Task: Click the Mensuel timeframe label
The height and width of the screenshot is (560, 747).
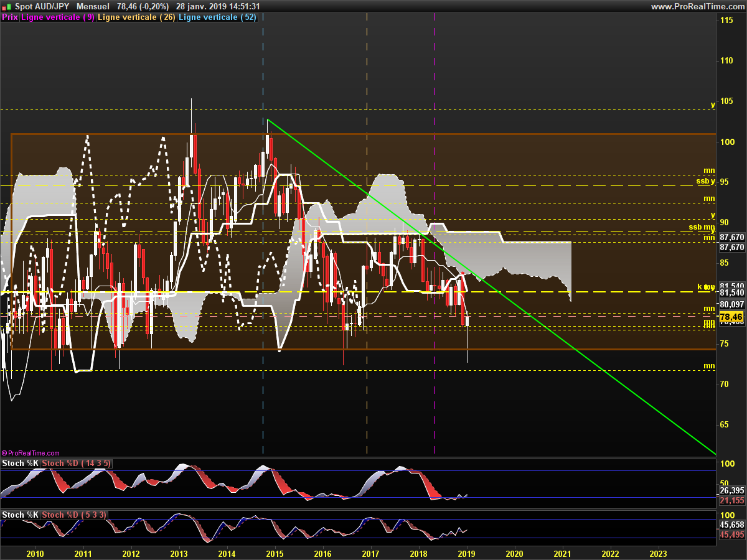Action: 93,6
